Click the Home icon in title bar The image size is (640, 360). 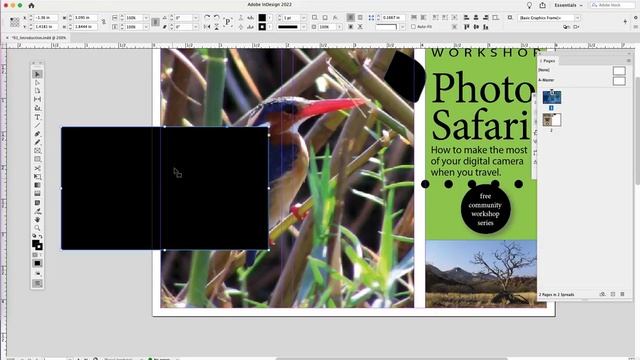click(x=31, y=5)
